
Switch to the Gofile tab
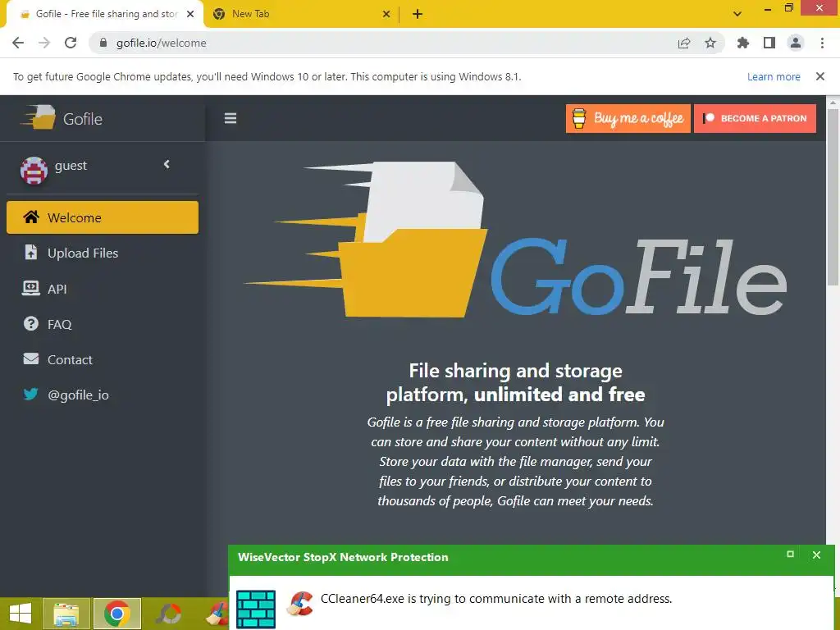[105, 14]
